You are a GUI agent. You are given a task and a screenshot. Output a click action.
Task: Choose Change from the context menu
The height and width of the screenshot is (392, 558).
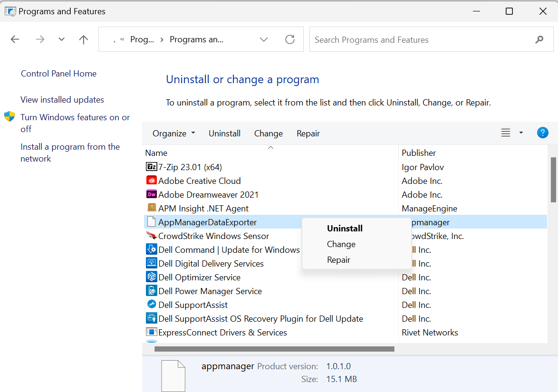point(341,244)
